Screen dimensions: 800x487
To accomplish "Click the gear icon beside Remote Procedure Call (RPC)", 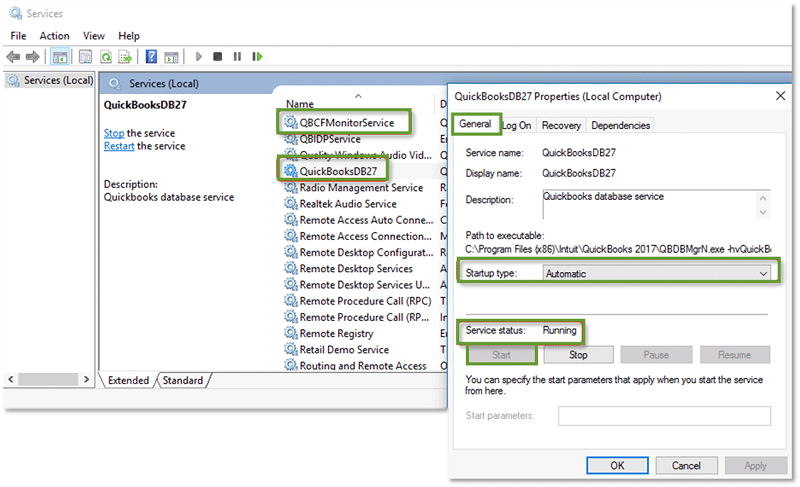I will 291,301.
